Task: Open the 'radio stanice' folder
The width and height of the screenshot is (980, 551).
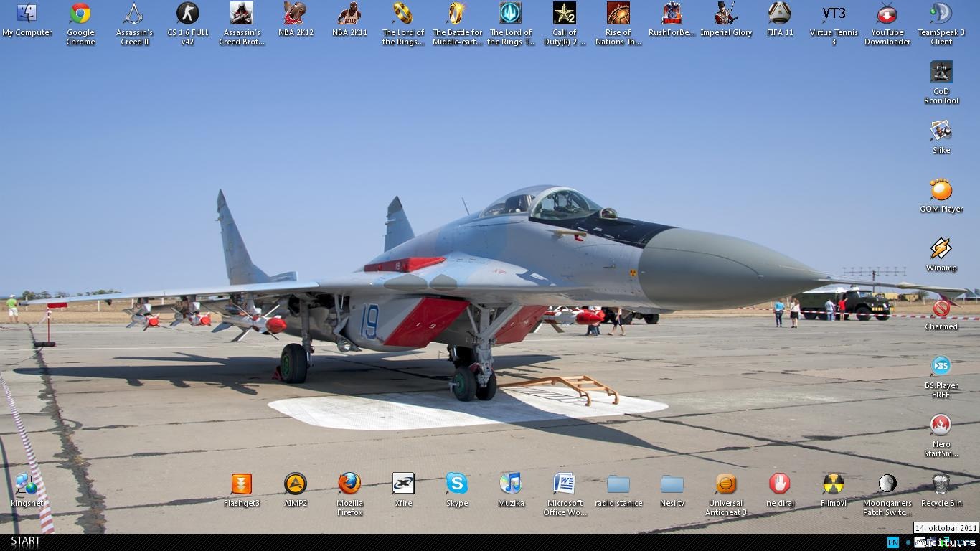Action: coord(618,484)
